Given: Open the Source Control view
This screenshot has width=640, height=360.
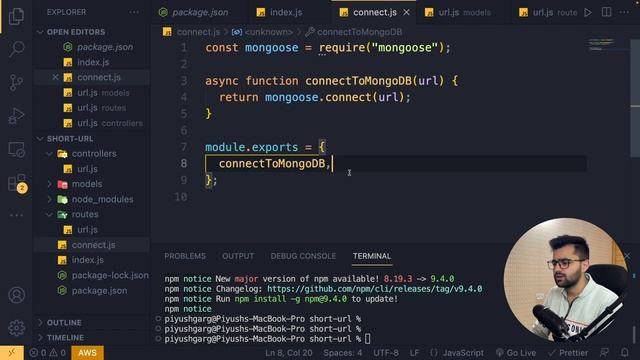Looking at the screenshot, I should [16, 82].
